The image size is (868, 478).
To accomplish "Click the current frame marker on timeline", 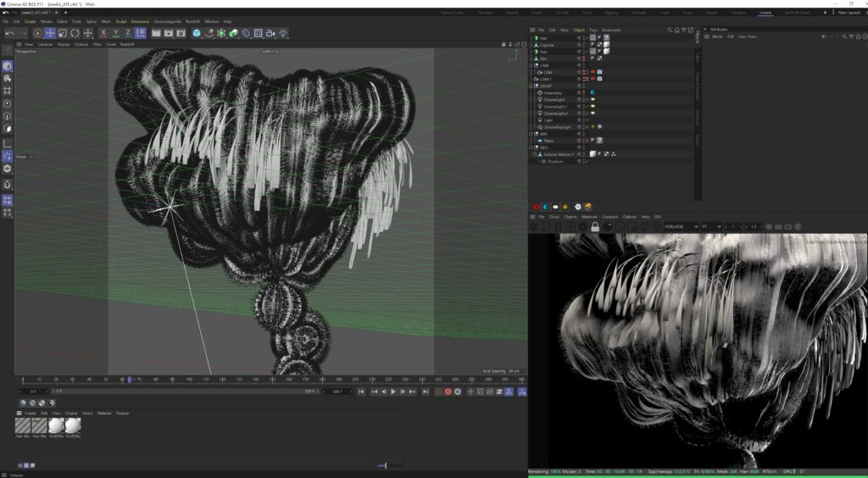I will (129, 380).
